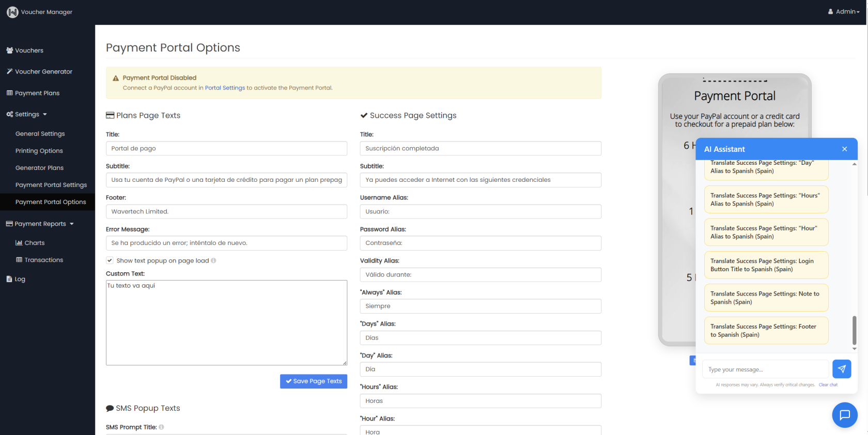This screenshot has width=868, height=435.
Task: Select the Translate Footer to Spanish suggestion
Action: [x=766, y=331]
